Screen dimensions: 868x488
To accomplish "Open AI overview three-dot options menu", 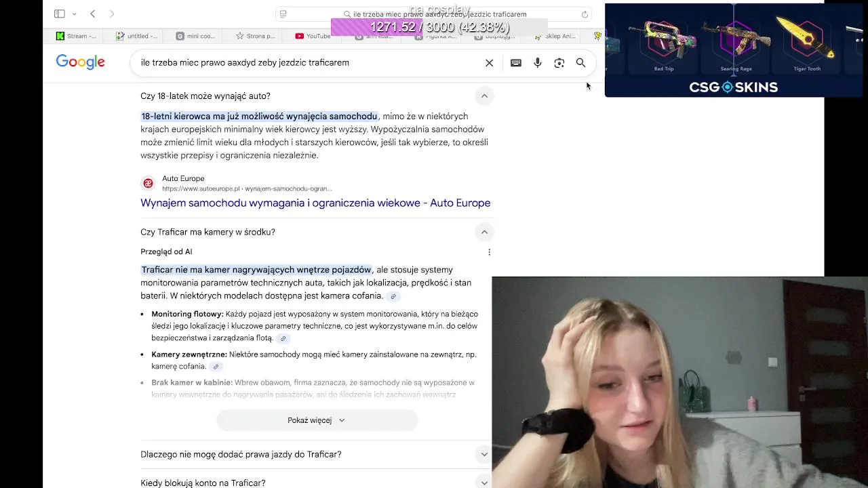I will tap(489, 252).
